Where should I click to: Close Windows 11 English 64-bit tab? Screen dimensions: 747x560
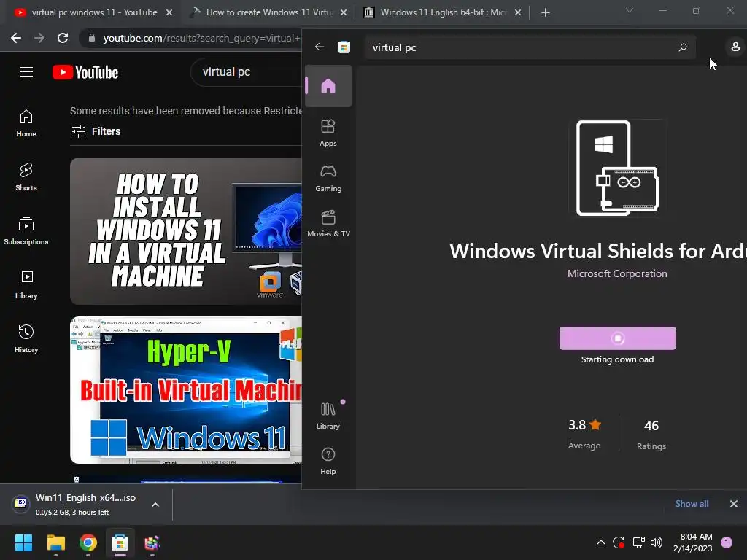click(x=518, y=12)
